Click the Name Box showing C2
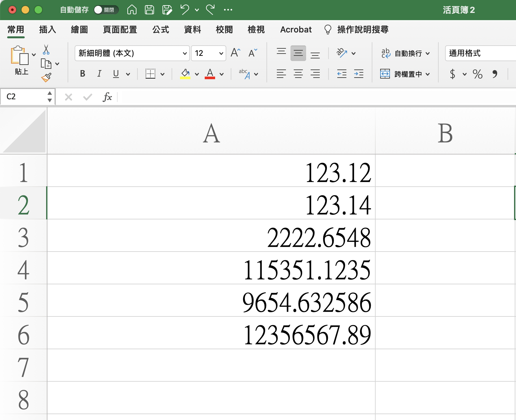This screenshot has width=516, height=420. coord(27,97)
